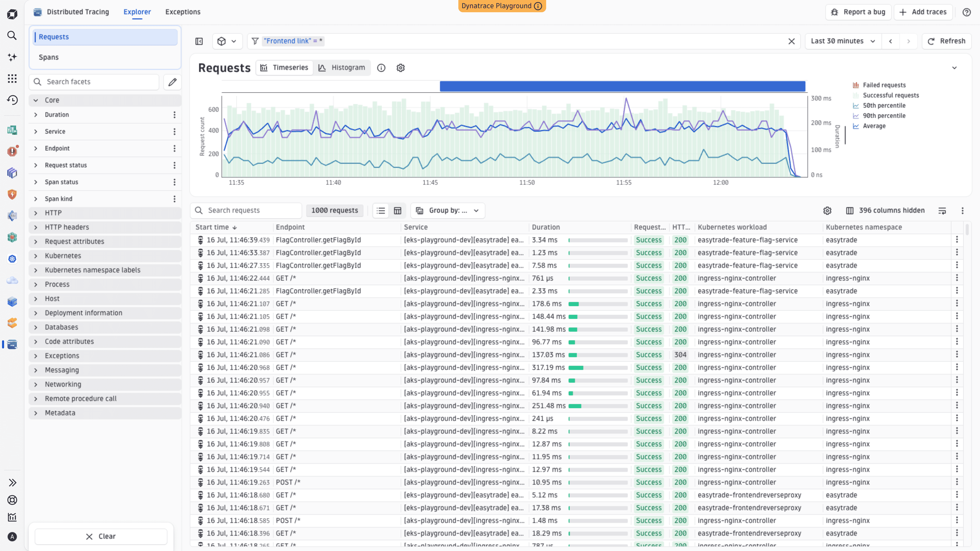Open table toolbar three-dot menu
The image size is (980, 551).
(962, 211)
